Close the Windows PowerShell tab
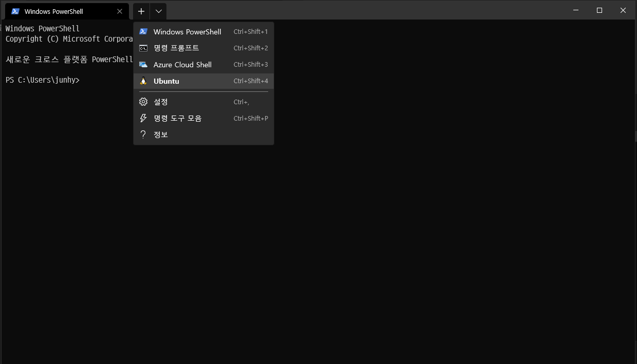This screenshot has height=364, width=637. tap(120, 11)
